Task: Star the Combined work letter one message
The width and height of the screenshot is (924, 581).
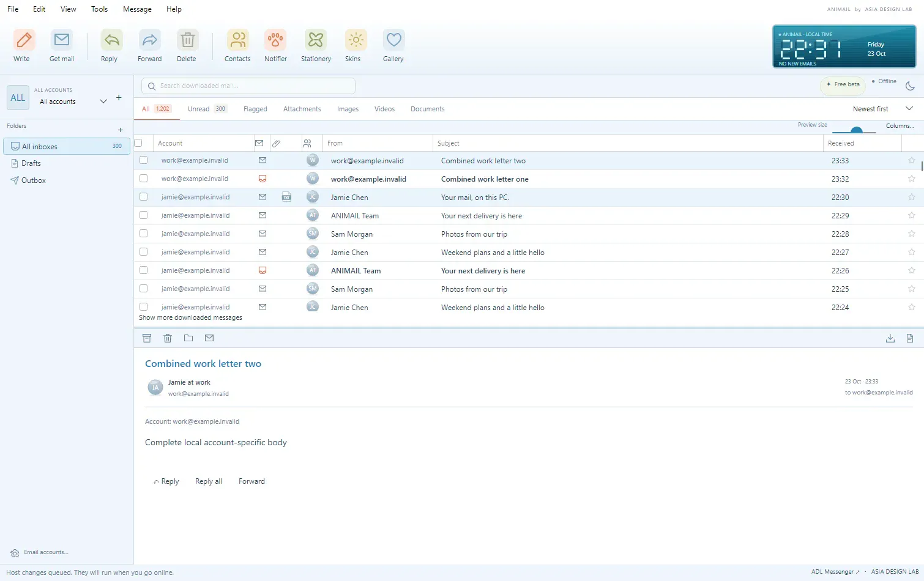Action: click(912, 179)
